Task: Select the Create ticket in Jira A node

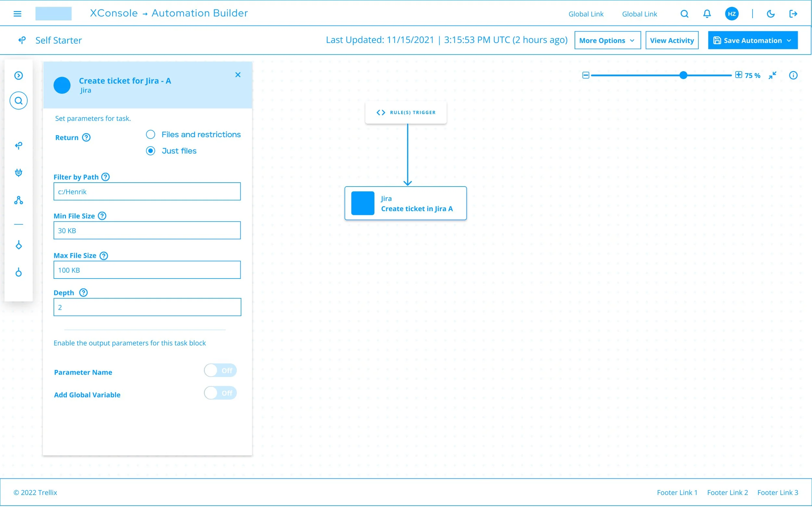Action: click(405, 203)
